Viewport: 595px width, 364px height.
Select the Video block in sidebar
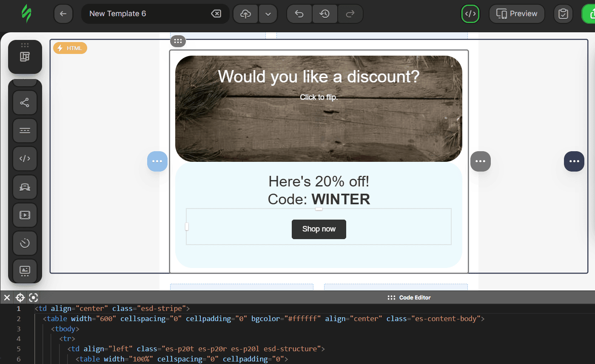tap(25, 215)
